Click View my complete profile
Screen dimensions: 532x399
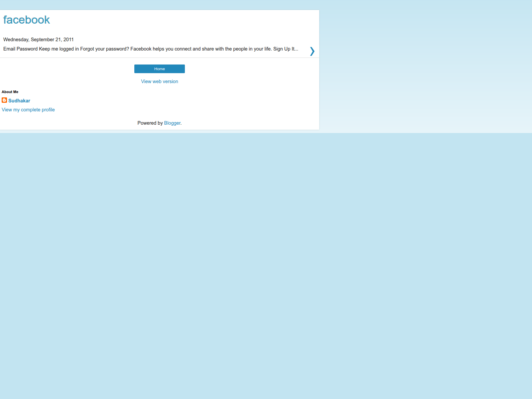point(28,110)
